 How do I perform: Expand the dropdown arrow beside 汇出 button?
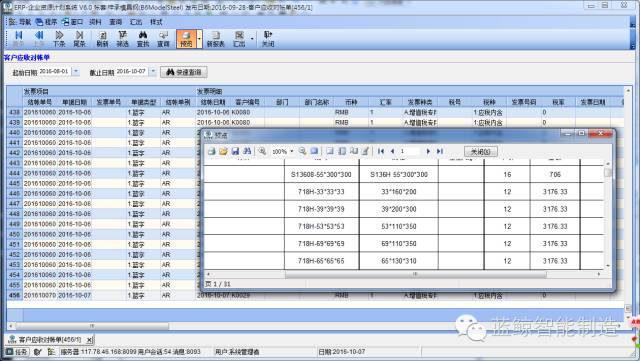(x=252, y=39)
